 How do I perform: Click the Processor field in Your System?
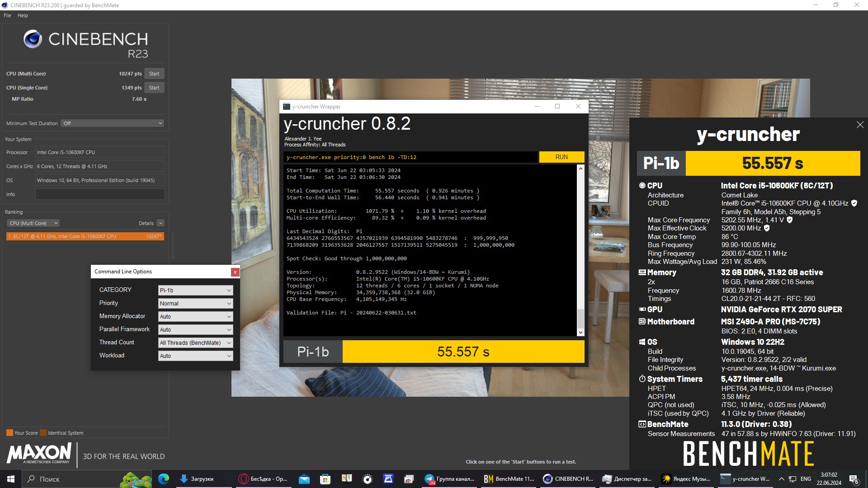coord(100,152)
